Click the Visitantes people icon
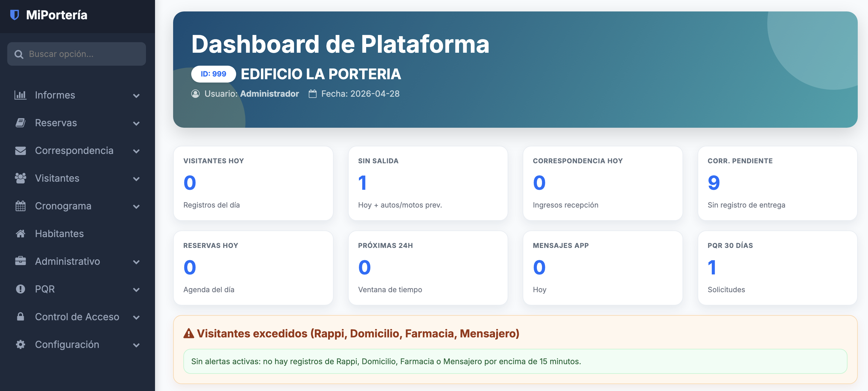868x391 pixels. 20,178
